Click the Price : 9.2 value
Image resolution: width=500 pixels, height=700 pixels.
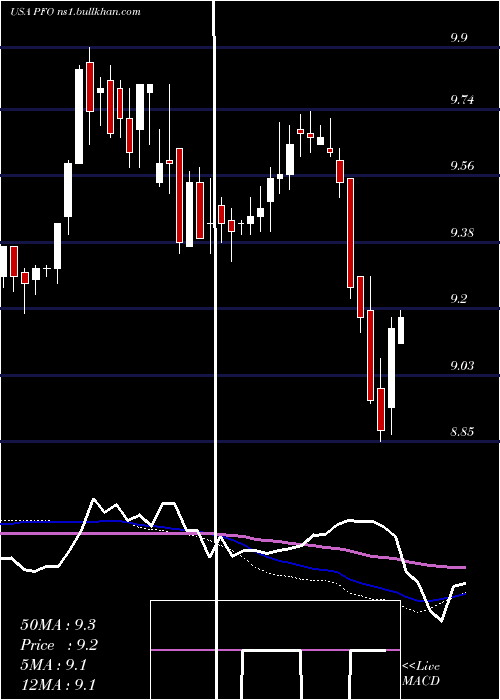[x=59, y=645]
